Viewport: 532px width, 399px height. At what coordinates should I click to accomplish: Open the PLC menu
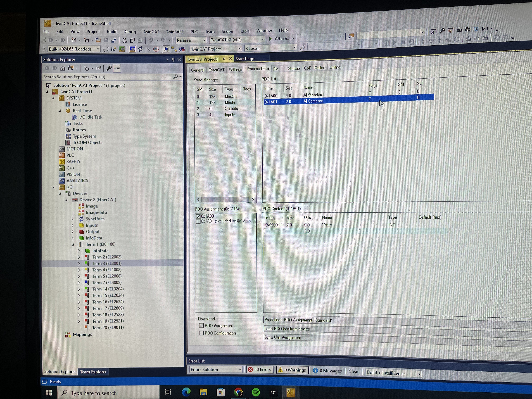(x=194, y=32)
